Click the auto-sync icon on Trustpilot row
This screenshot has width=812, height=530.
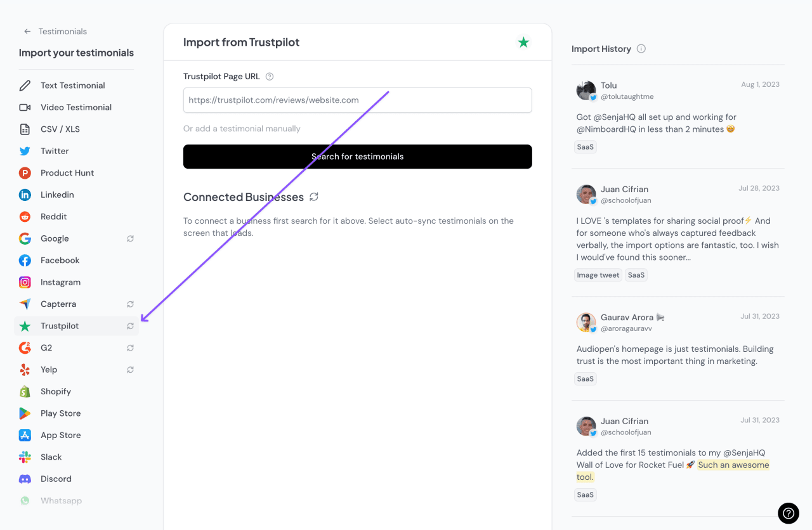[x=130, y=326]
